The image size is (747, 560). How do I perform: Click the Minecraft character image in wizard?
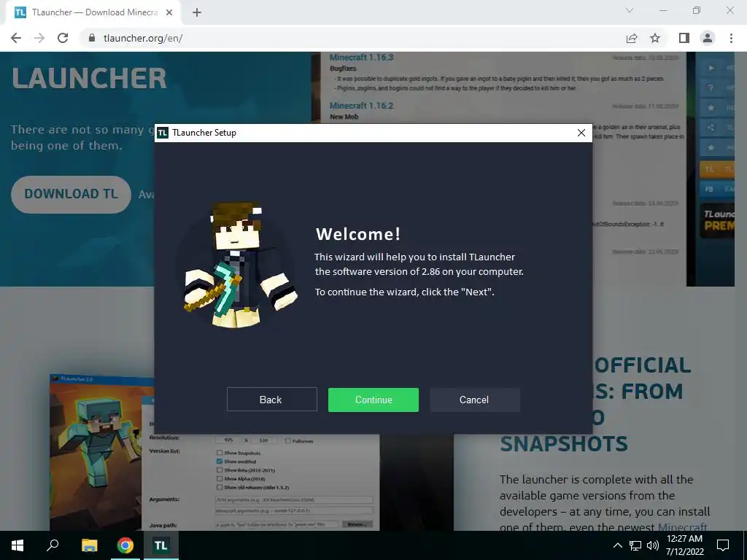[x=239, y=265]
